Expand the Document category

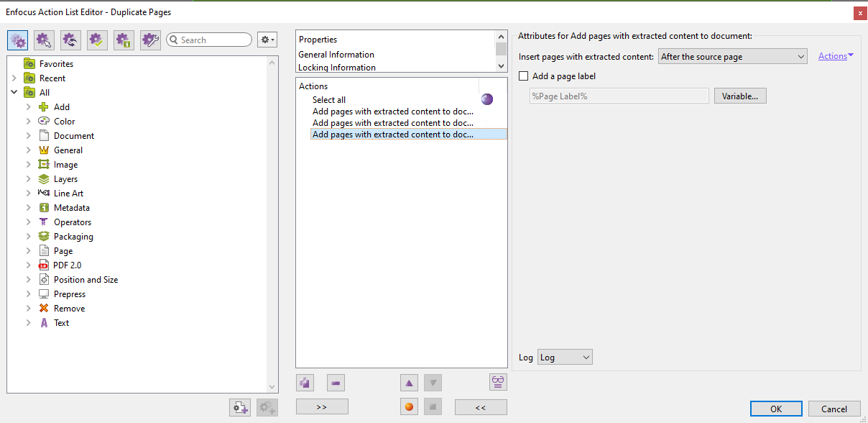click(x=29, y=135)
